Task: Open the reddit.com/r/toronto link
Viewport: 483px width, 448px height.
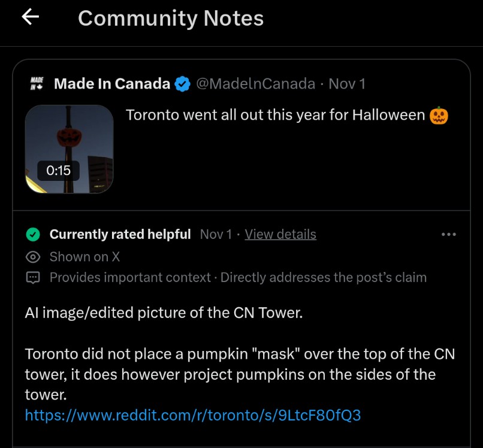Action: (x=193, y=415)
